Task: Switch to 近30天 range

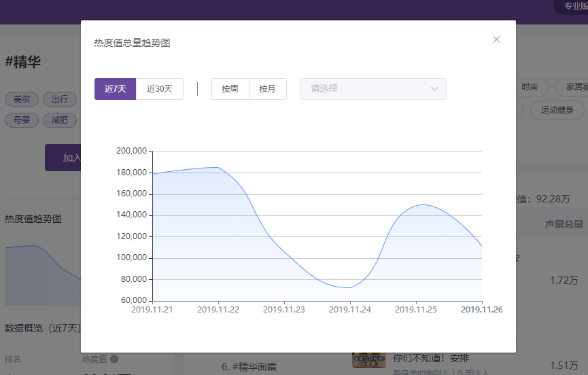Action: 159,89
